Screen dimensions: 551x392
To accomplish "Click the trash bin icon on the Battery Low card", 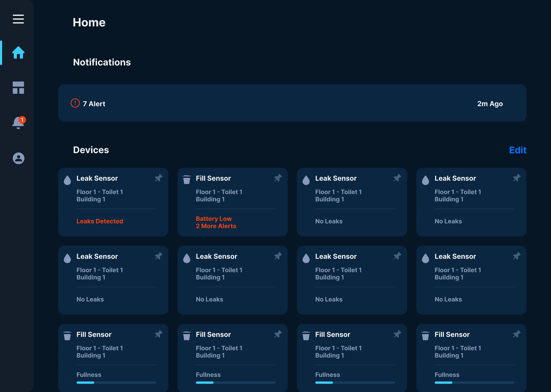I will (x=187, y=180).
